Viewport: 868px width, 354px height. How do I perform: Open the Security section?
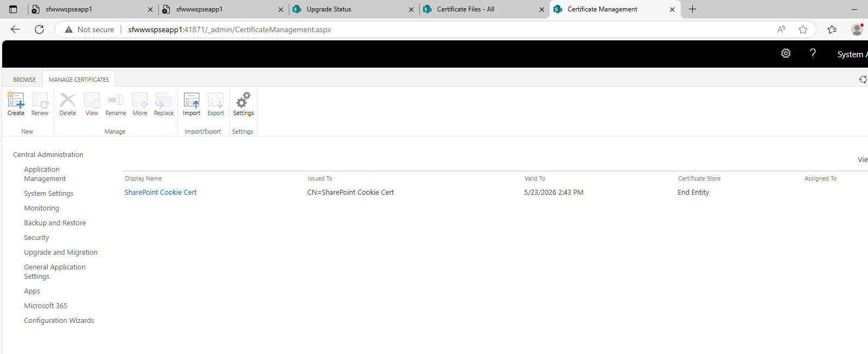(x=37, y=238)
